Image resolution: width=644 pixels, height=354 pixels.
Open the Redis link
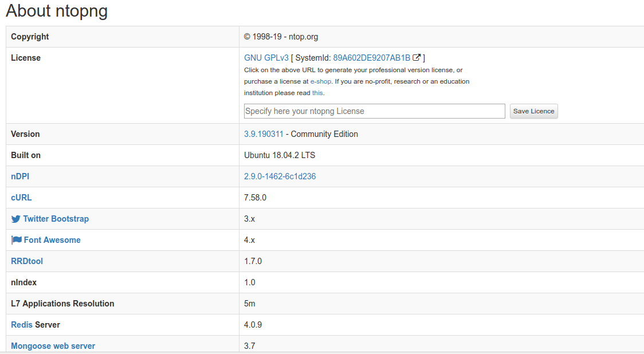coord(22,325)
